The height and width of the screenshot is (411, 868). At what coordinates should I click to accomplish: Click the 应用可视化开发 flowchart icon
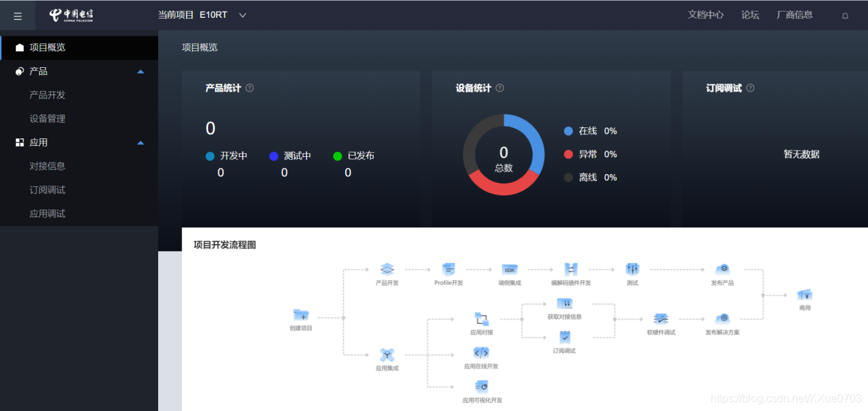(x=481, y=387)
